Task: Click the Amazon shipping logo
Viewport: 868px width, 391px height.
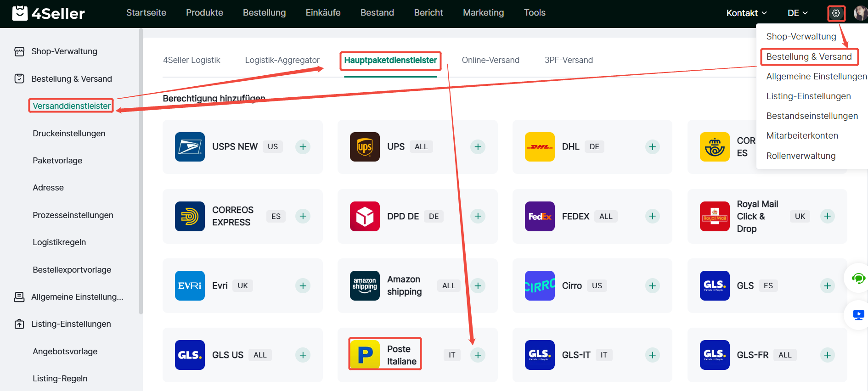Action: tap(365, 286)
